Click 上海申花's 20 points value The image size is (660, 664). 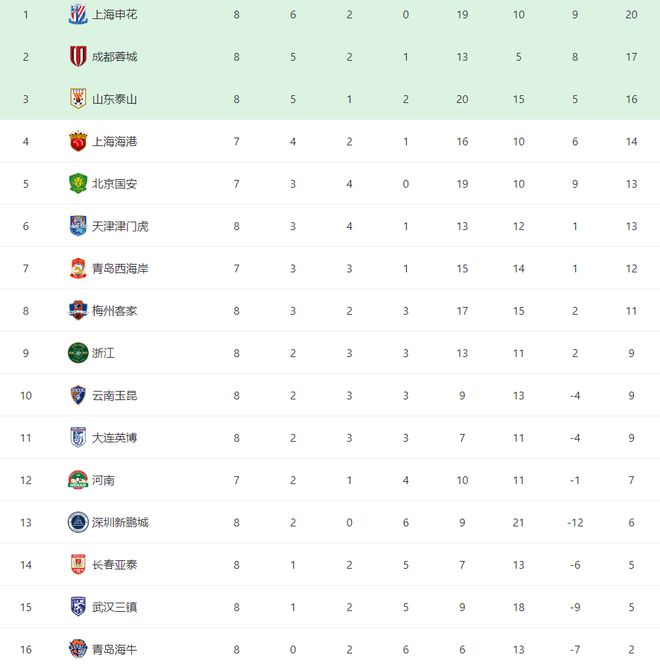coord(631,15)
